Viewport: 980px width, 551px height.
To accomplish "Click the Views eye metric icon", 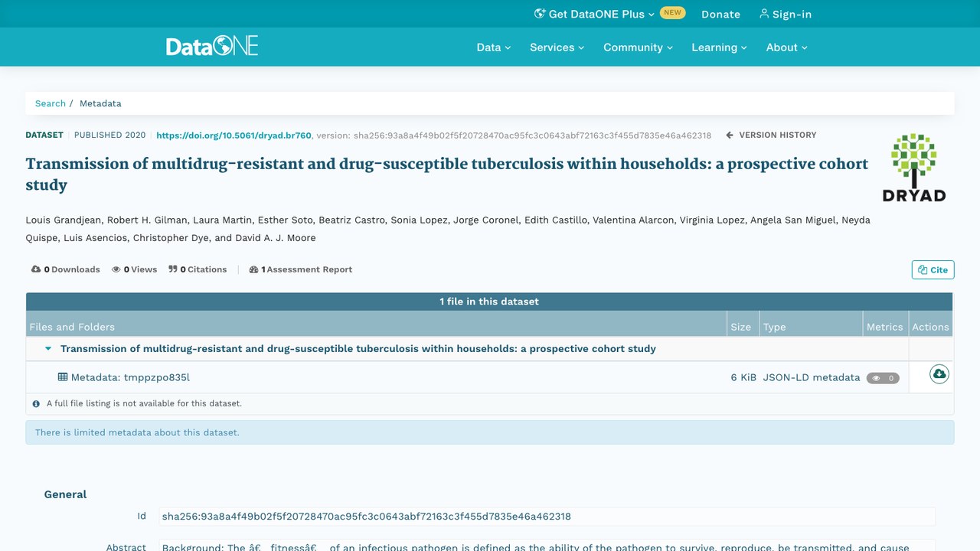I will pos(116,269).
